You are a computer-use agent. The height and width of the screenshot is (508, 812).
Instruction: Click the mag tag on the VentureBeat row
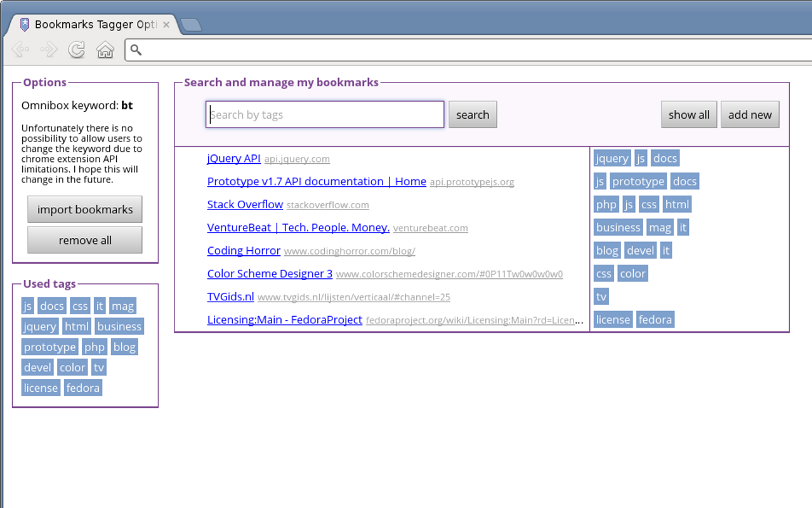[x=660, y=227]
